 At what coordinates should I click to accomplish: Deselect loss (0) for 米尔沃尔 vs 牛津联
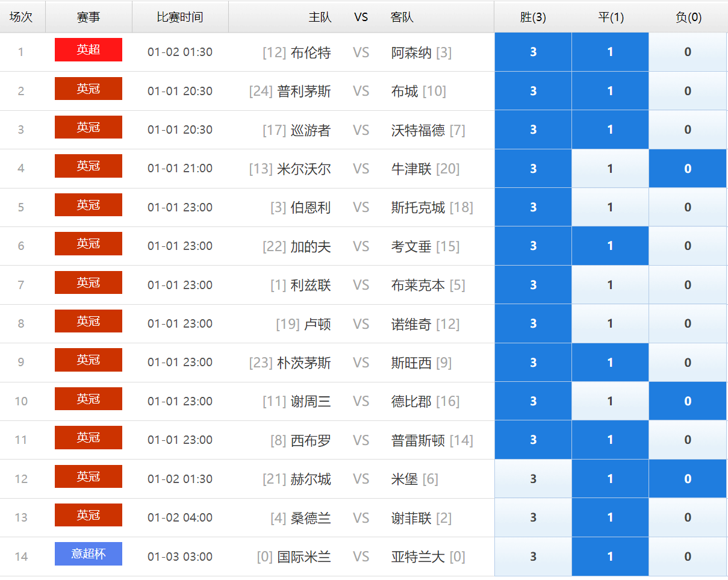(x=688, y=169)
